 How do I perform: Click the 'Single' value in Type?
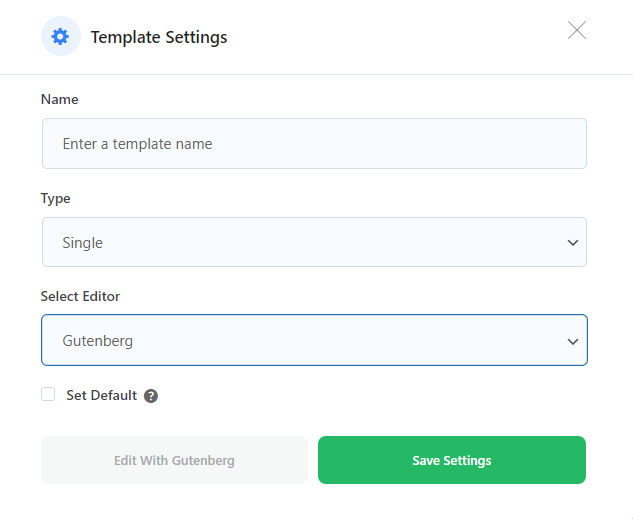tap(83, 243)
